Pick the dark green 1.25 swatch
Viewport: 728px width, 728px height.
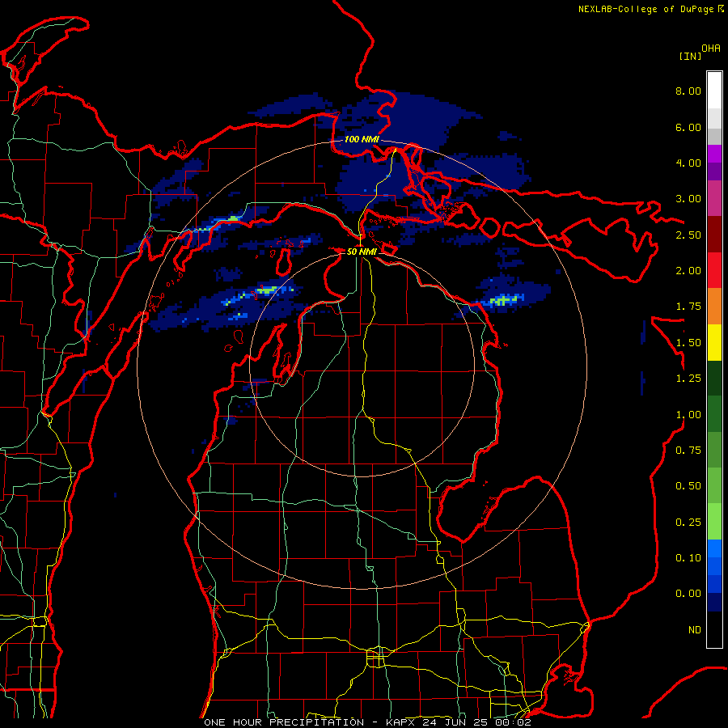pos(714,379)
